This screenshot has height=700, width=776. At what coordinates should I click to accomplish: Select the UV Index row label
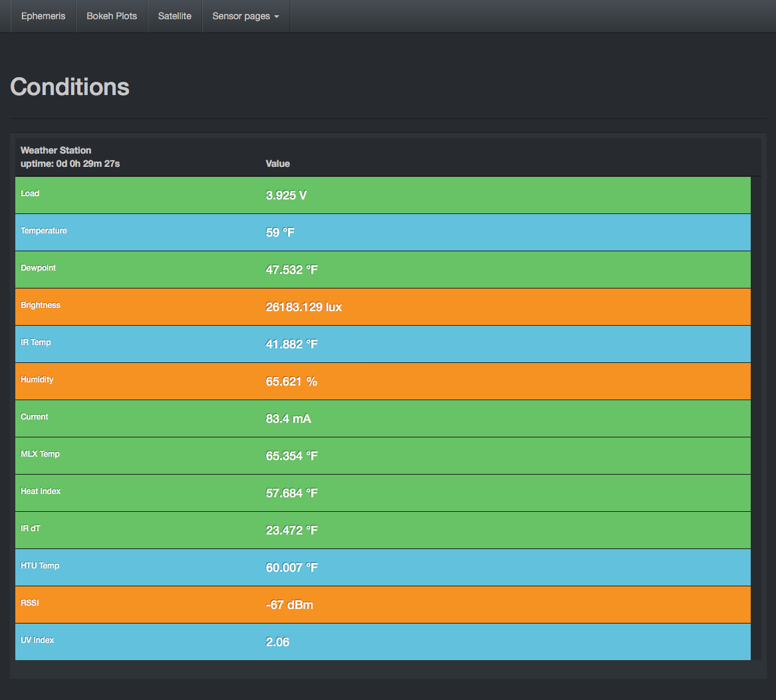(37, 640)
